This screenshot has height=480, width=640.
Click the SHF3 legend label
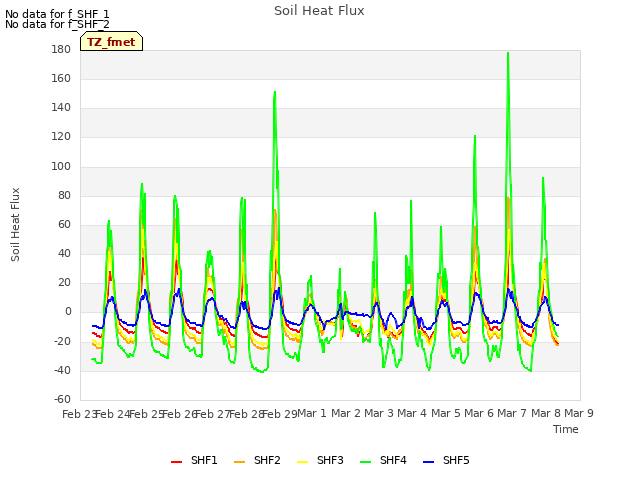(330, 460)
